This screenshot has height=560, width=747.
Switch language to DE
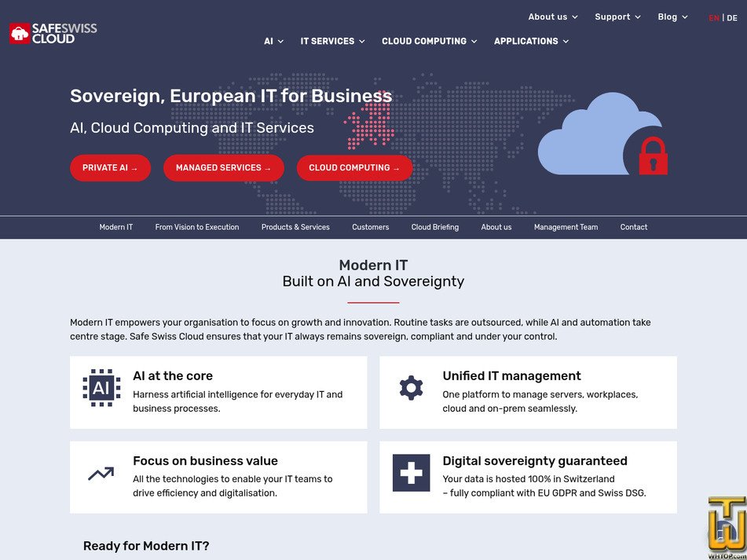click(x=732, y=18)
